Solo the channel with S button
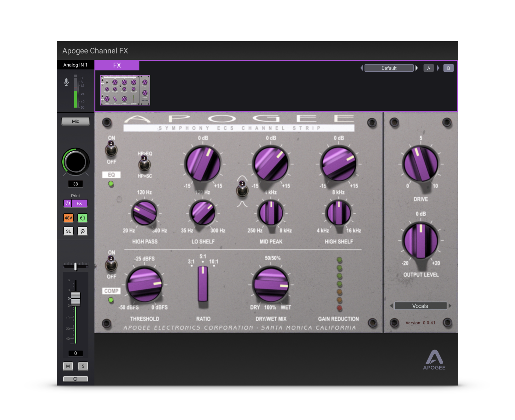Viewport: 515px width, 420px height. (83, 366)
